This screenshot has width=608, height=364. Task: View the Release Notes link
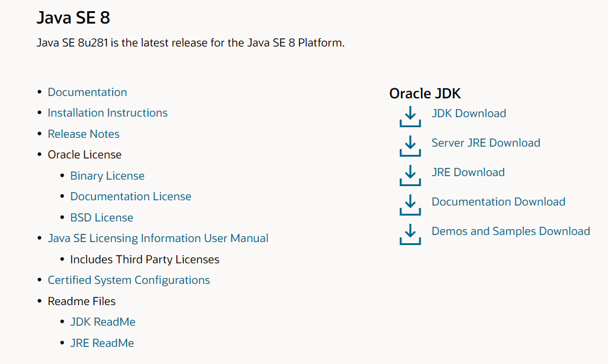83,134
